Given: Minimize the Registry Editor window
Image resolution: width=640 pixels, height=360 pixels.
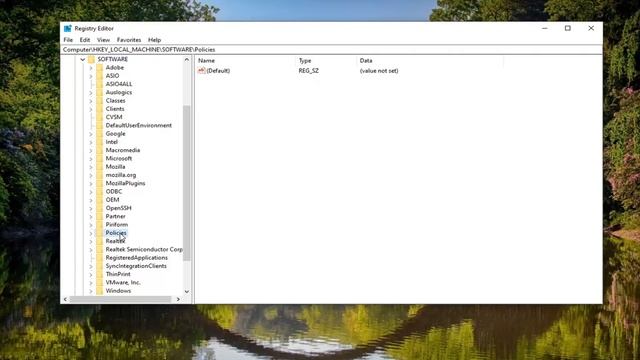Looking at the screenshot, I should (545, 28).
